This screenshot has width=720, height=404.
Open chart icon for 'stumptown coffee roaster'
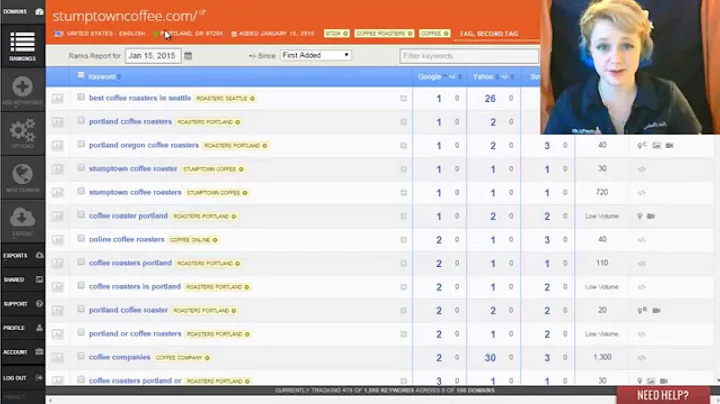pos(57,169)
